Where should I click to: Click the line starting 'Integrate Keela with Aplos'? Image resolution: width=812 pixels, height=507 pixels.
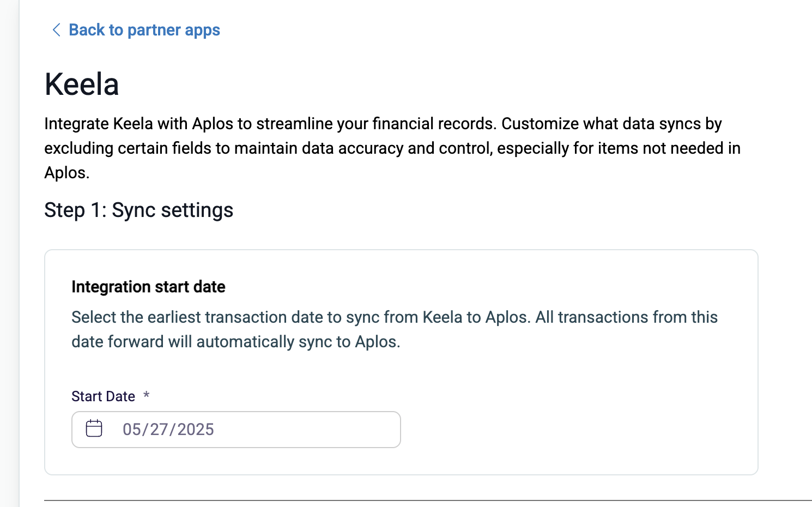tap(383, 124)
